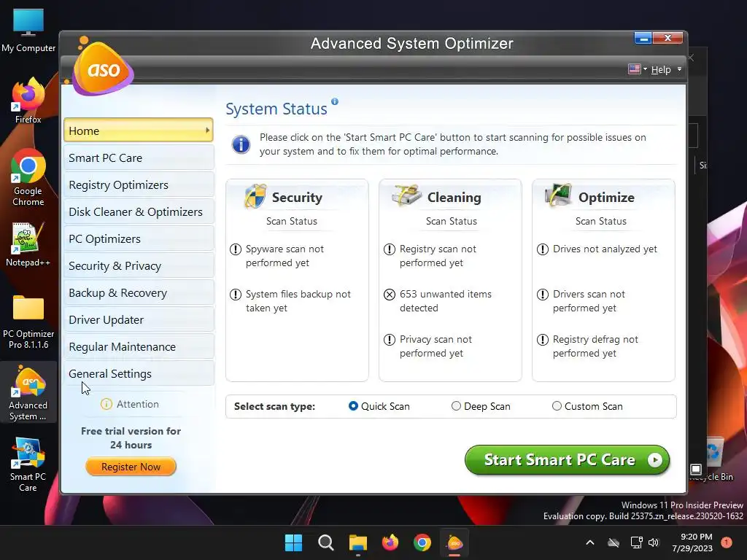
Task: Click the System Status info icon
Action: pos(335,101)
